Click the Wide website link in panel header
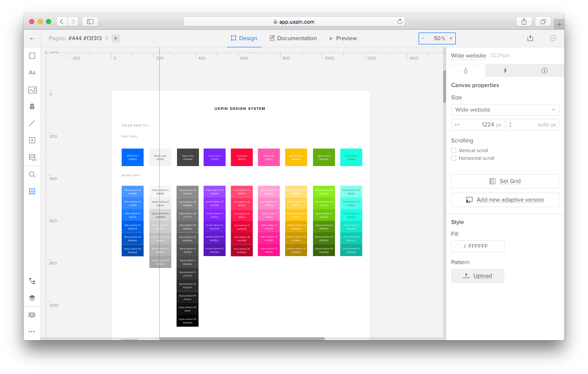Image resolution: width=588 pixels, height=374 pixels. 468,56
